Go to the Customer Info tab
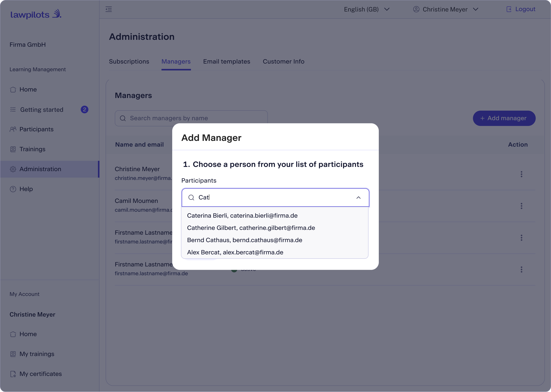Viewport: 551px width, 392px height. [x=284, y=62]
